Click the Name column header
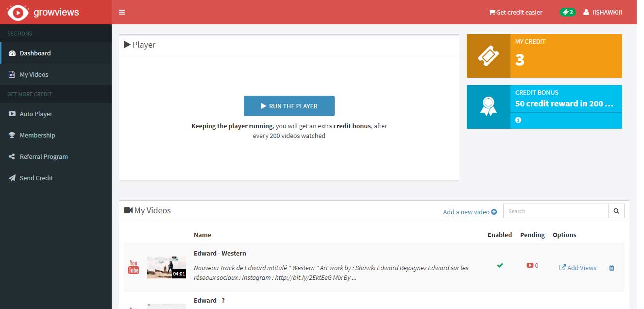 (x=203, y=235)
